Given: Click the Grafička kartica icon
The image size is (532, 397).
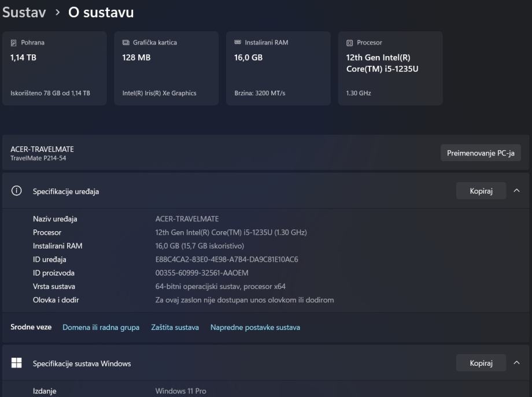Looking at the screenshot, I should (125, 43).
